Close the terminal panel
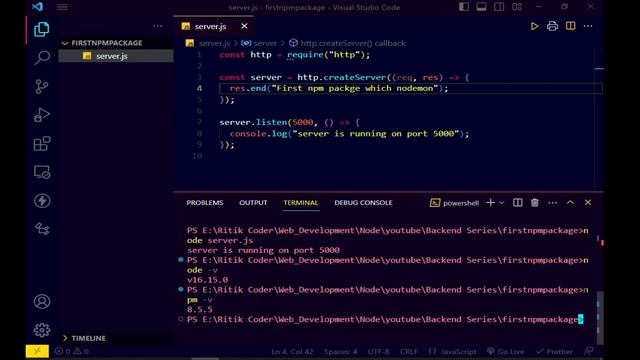Viewport: 640px width, 360px height. [588, 203]
